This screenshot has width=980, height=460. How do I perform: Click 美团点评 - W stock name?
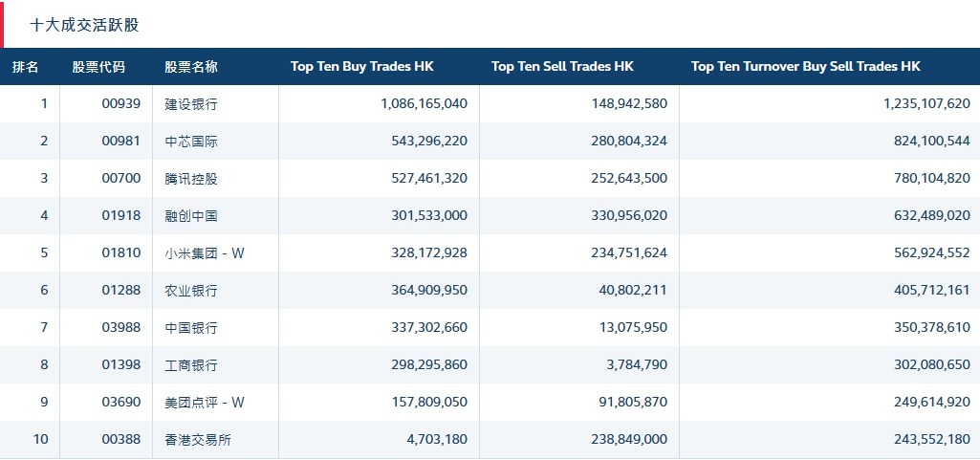coord(205,403)
